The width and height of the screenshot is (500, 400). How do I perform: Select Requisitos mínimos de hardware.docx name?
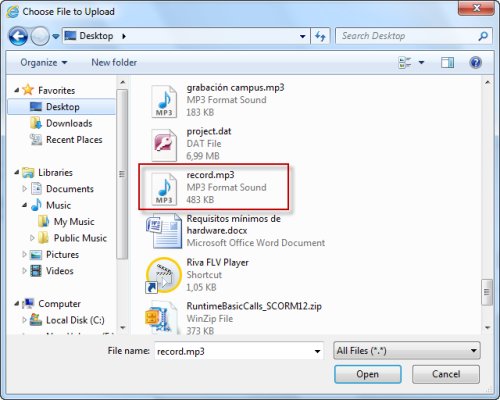tap(233, 225)
